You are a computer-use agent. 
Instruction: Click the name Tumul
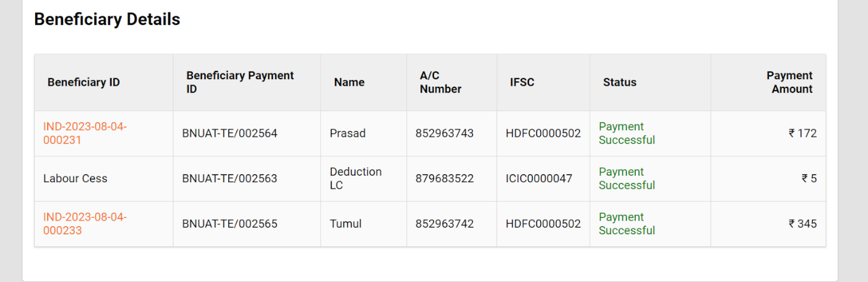pos(345,224)
